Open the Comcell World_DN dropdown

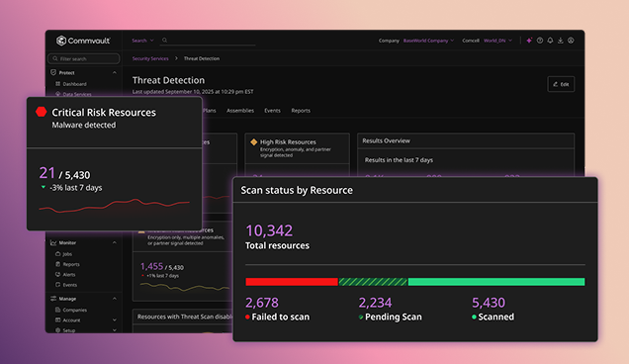(497, 41)
